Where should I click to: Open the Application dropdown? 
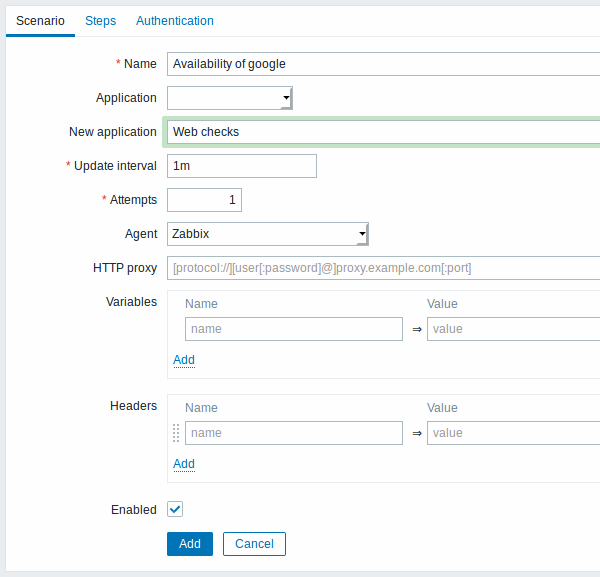230,98
